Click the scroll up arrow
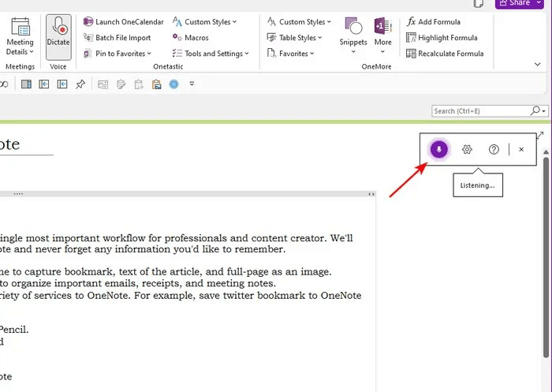552x392 pixels. [546, 151]
